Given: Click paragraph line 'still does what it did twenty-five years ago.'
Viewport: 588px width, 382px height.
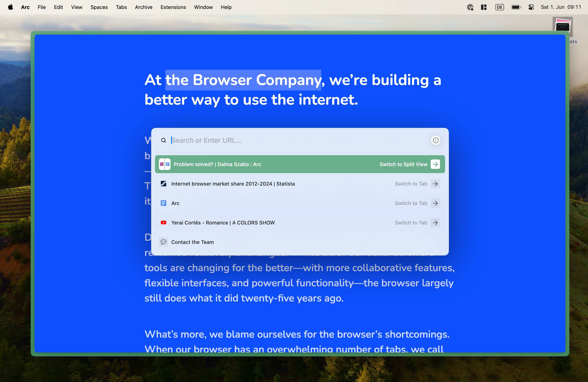Looking at the screenshot, I should (244, 298).
